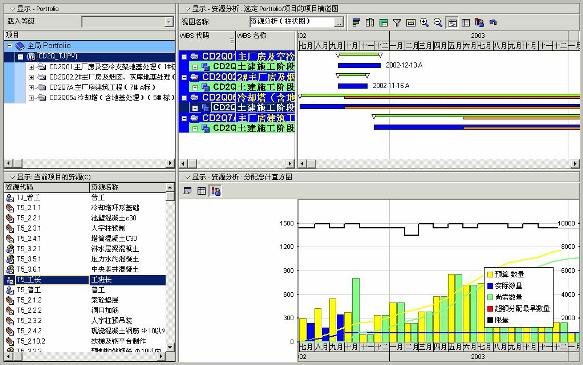Click the zoom out magnifier icon

tap(438, 23)
